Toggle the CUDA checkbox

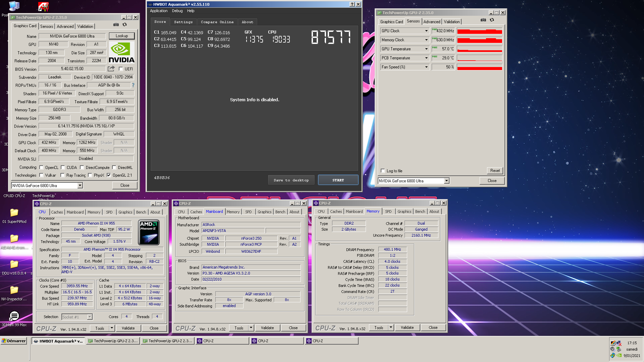[x=63, y=167]
